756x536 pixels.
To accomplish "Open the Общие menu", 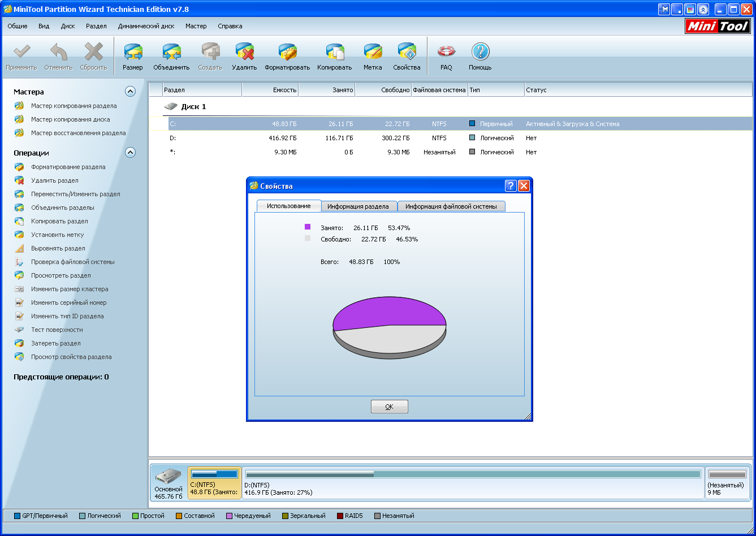I will (18, 26).
